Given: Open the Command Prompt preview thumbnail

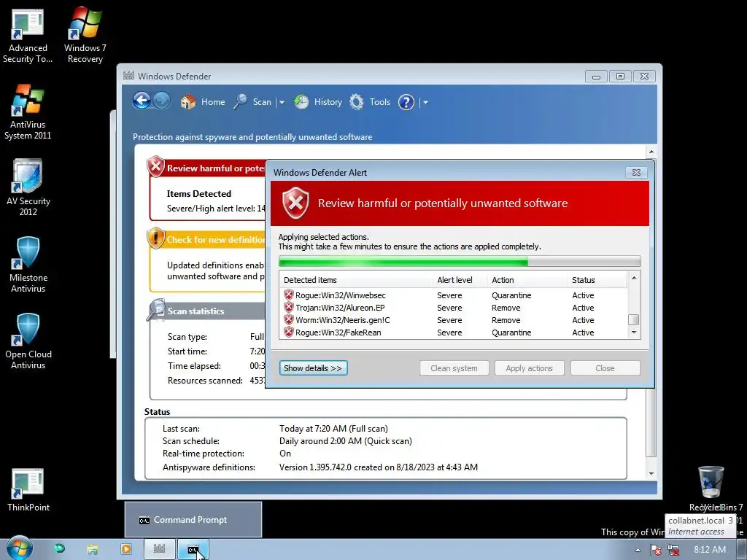Looking at the screenshot, I should click(193, 519).
